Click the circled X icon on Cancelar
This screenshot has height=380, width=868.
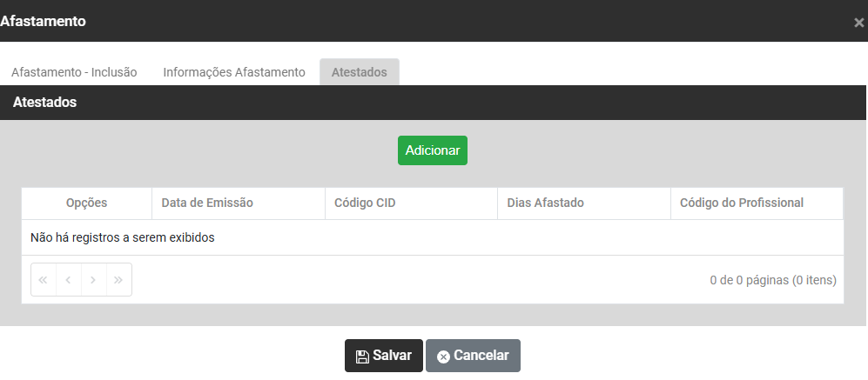point(443,357)
